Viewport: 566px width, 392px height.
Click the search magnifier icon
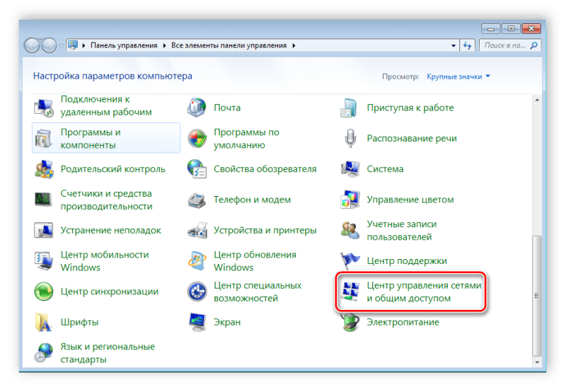[x=534, y=45]
